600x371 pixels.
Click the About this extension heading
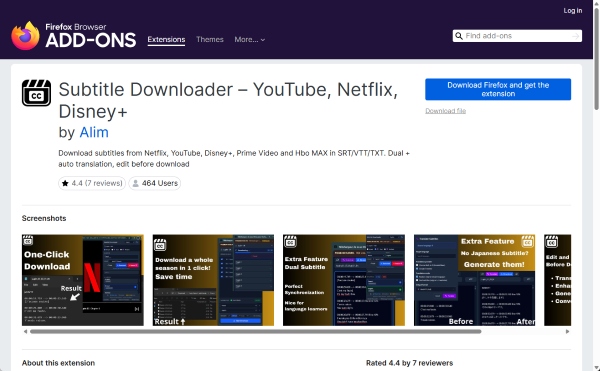pos(58,363)
